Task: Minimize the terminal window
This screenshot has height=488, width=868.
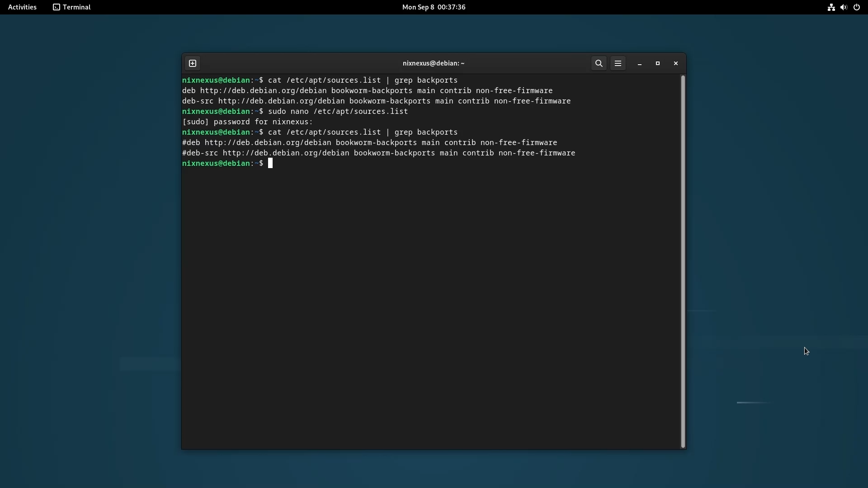Action: click(x=640, y=64)
